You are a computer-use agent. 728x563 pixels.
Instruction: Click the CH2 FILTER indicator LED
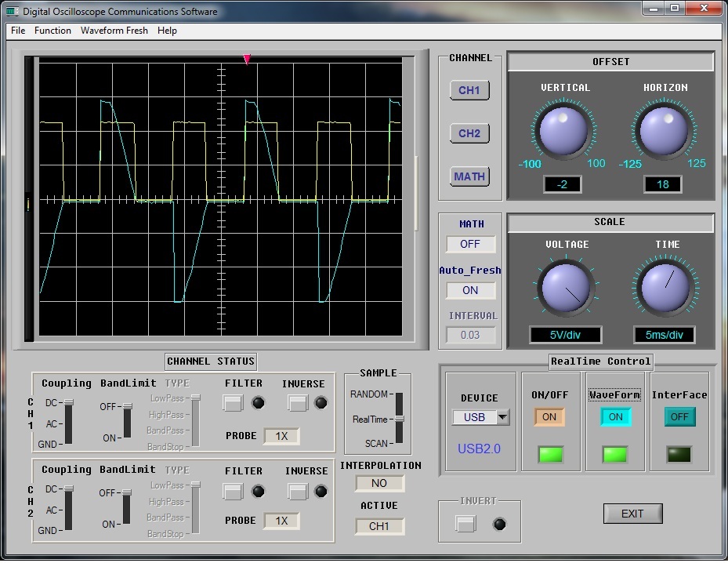(x=258, y=491)
